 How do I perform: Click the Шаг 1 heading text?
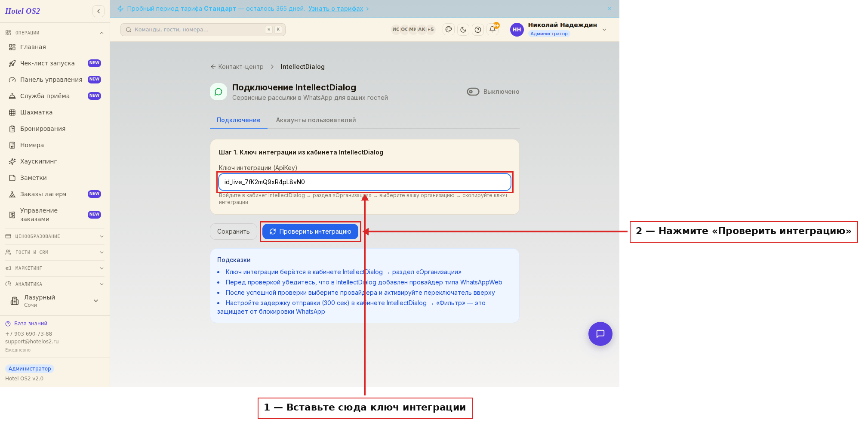point(301,152)
